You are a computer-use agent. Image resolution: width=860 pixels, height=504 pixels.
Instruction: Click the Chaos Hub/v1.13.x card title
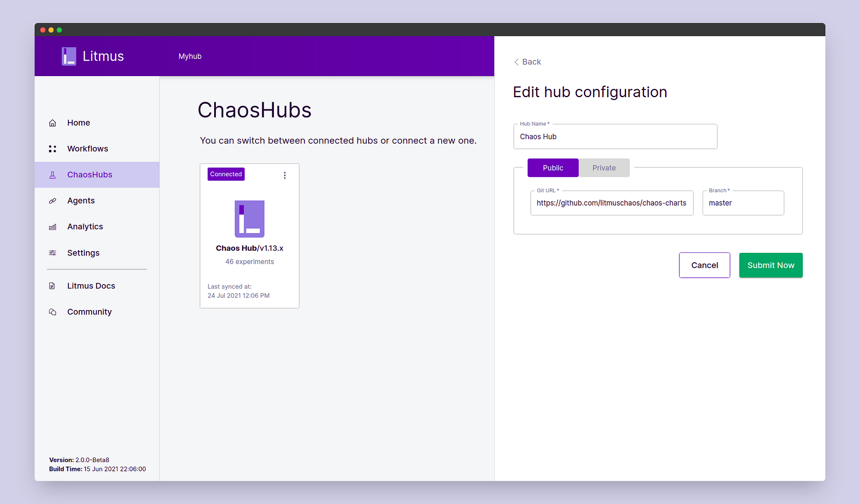tap(249, 248)
